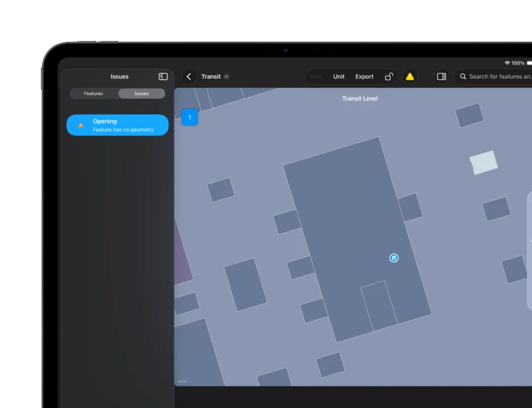
Task: Toggle the right inspector panel icon
Action: pyautogui.click(x=441, y=76)
